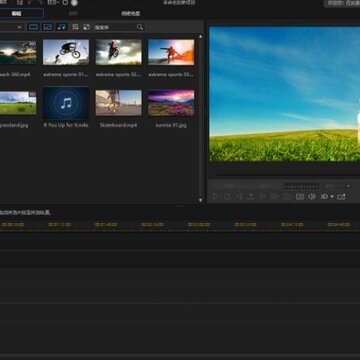Play the preview video

point(215,197)
